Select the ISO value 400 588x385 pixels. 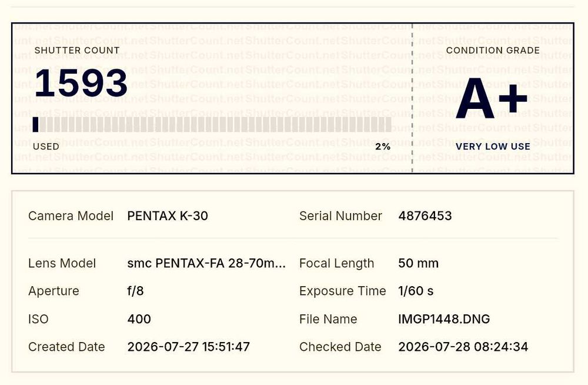coord(139,319)
